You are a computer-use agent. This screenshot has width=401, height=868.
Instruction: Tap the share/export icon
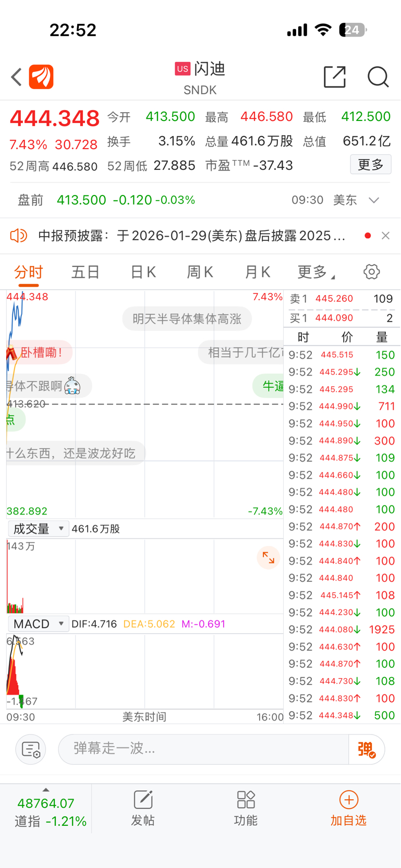335,77
